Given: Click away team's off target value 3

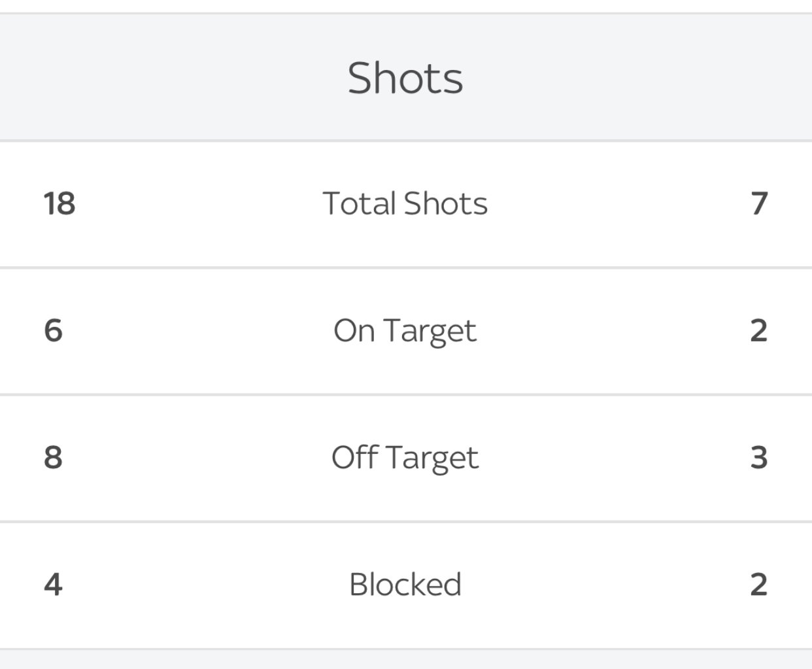Looking at the screenshot, I should pos(758,457).
